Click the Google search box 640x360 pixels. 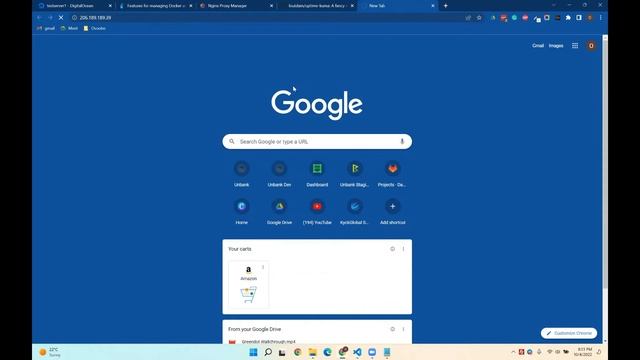[317, 142]
